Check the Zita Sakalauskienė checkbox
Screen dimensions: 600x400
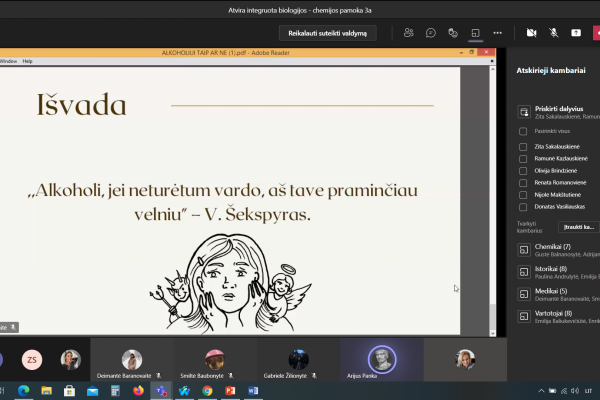pyautogui.click(x=523, y=147)
